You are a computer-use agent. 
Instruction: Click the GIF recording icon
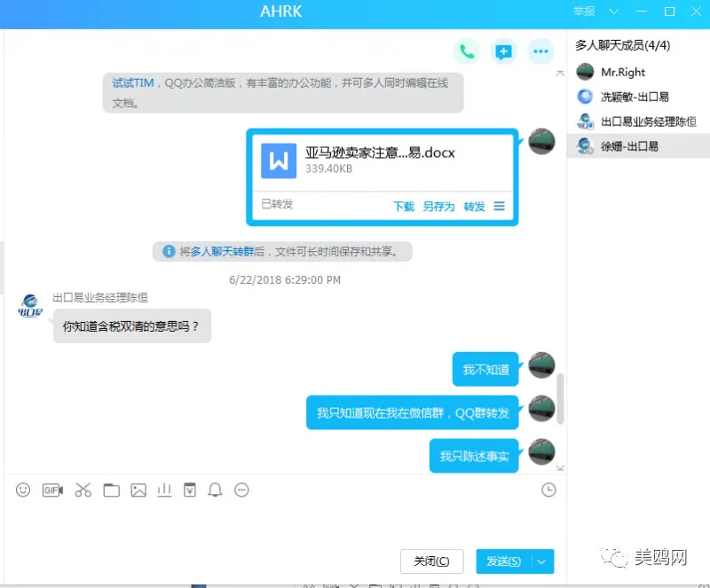click(52, 490)
